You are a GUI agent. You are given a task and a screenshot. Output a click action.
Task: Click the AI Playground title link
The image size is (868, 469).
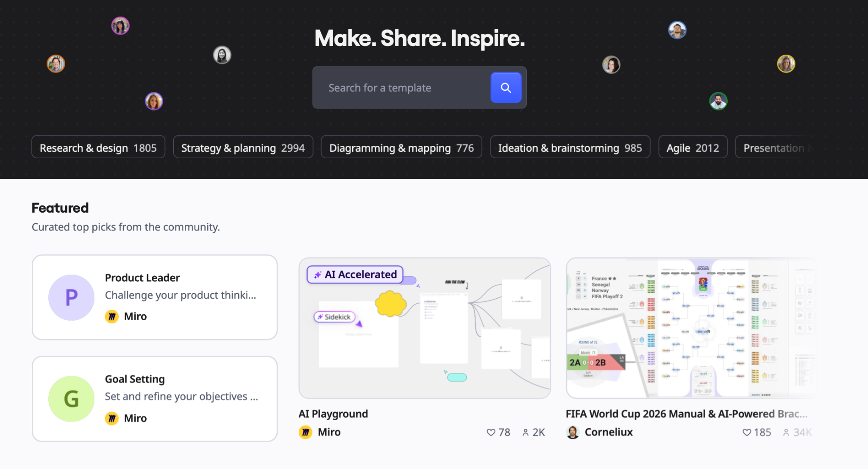[x=333, y=413]
